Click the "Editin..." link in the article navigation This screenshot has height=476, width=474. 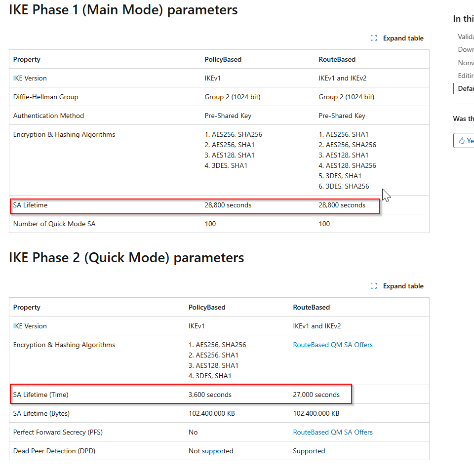(466, 76)
